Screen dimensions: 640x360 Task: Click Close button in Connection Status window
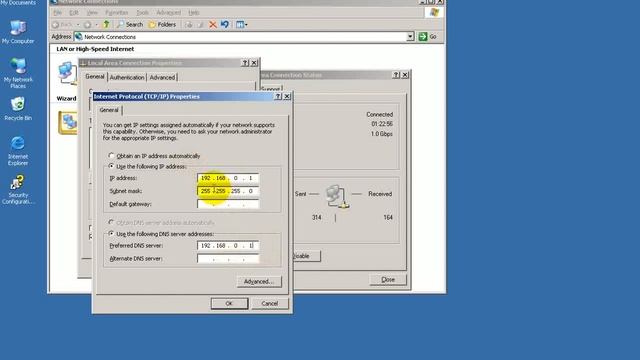click(x=388, y=280)
